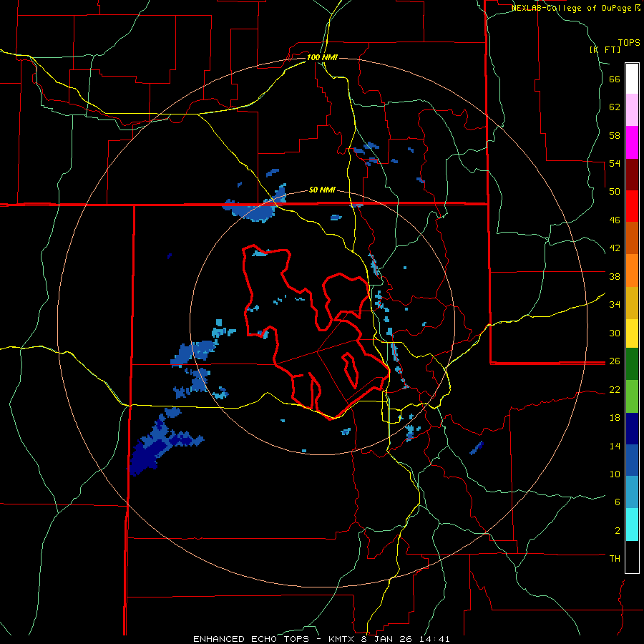
Task: Click the 34 legend value
Action: coord(615,305)
